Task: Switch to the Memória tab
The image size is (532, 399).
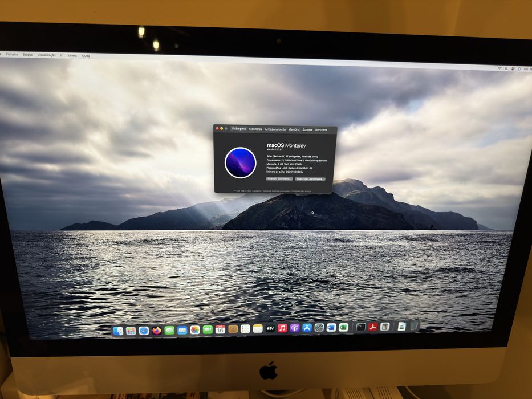Action: [x=294, y=129]
